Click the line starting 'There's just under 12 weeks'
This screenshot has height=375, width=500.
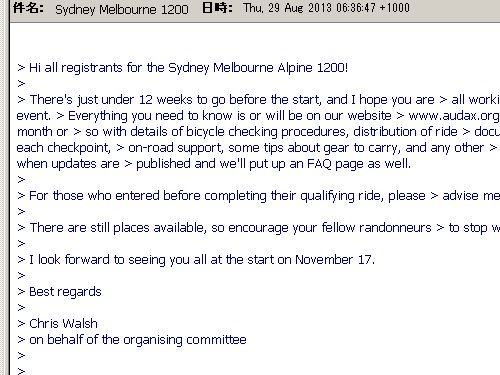click(x=258, y=100)
